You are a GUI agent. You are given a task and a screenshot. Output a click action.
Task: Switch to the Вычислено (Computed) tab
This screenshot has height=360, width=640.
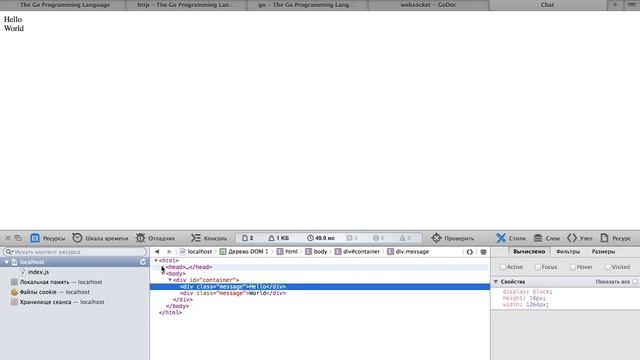(x=529, y=252)
